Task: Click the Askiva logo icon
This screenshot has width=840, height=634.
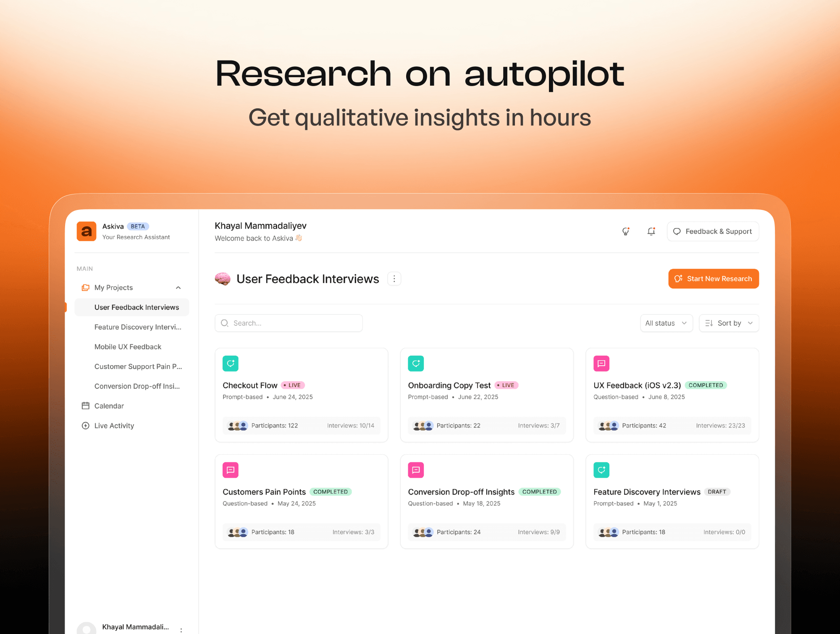Action: (x=87, y=231)
